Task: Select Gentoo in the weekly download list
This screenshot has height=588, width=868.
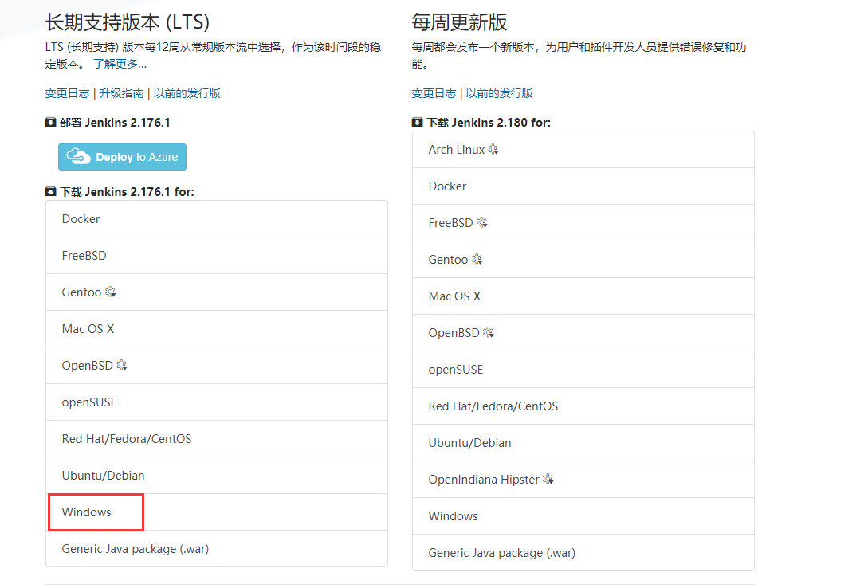Action: pyautogui.click(x=583, y=260)
